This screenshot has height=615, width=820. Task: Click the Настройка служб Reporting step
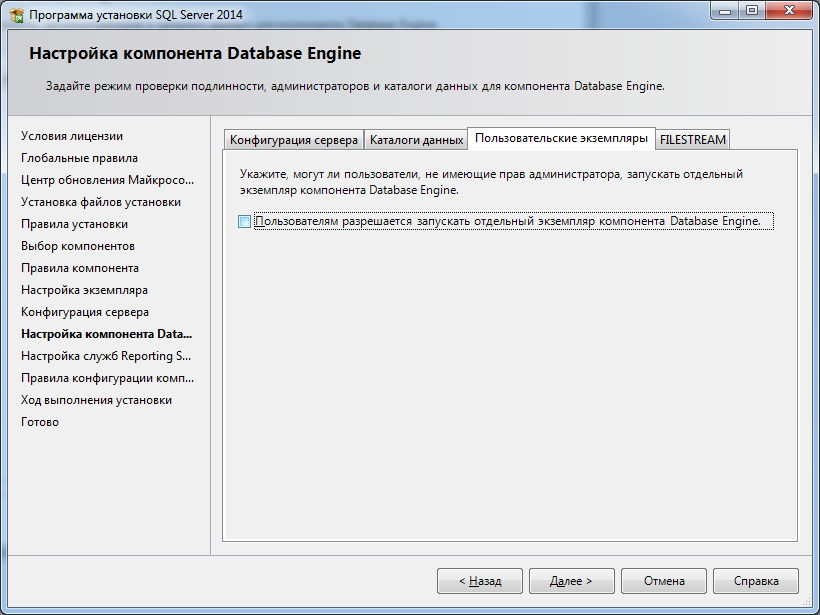coord(106,356)
